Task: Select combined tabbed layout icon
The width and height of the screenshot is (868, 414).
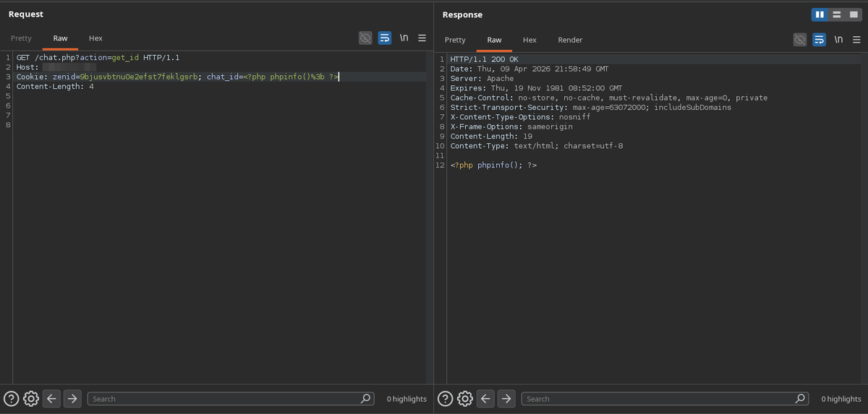Action: pos(854,14)
